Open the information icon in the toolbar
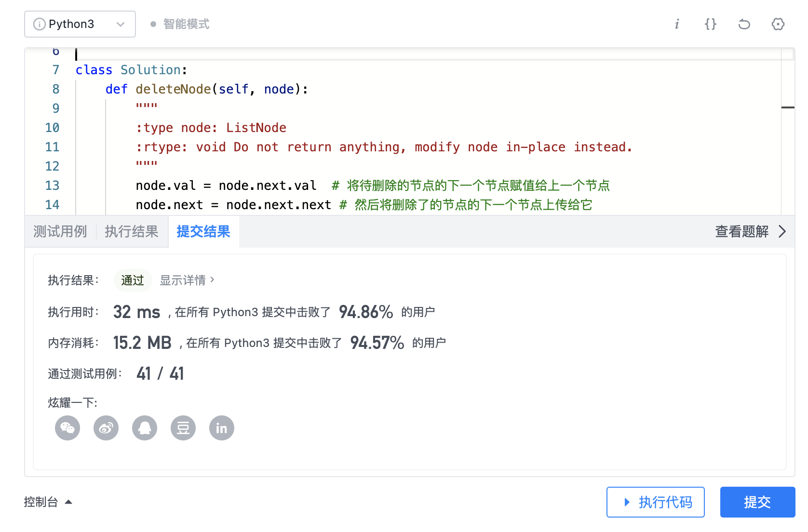808x532 pixels. (677, 24)
